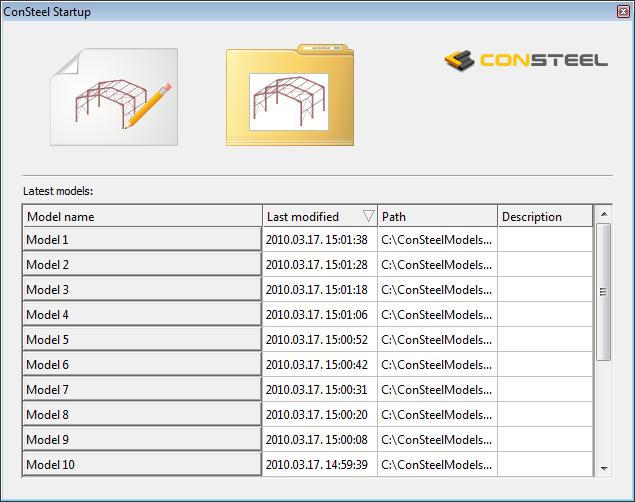This screenshot has width=635, height=502.
Task: Create a new model with the pencil icon
Action: pos(114,97)
